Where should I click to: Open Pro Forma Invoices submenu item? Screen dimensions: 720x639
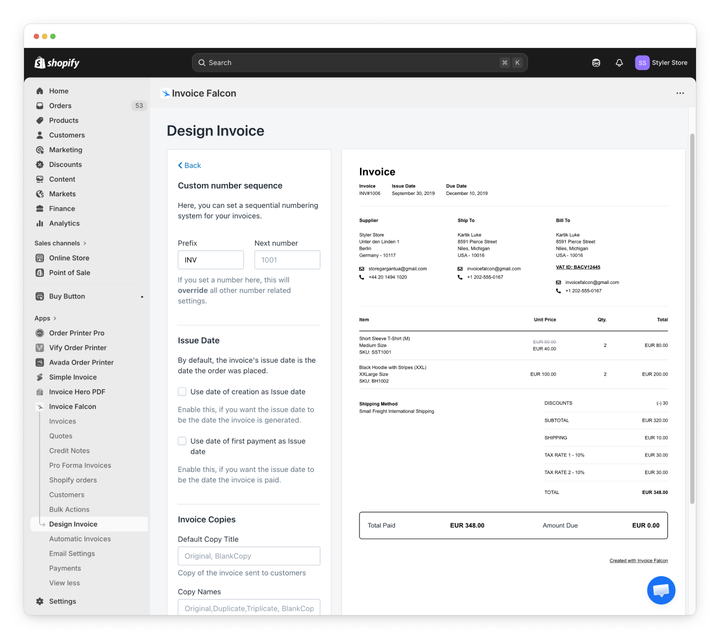point(80,465)
